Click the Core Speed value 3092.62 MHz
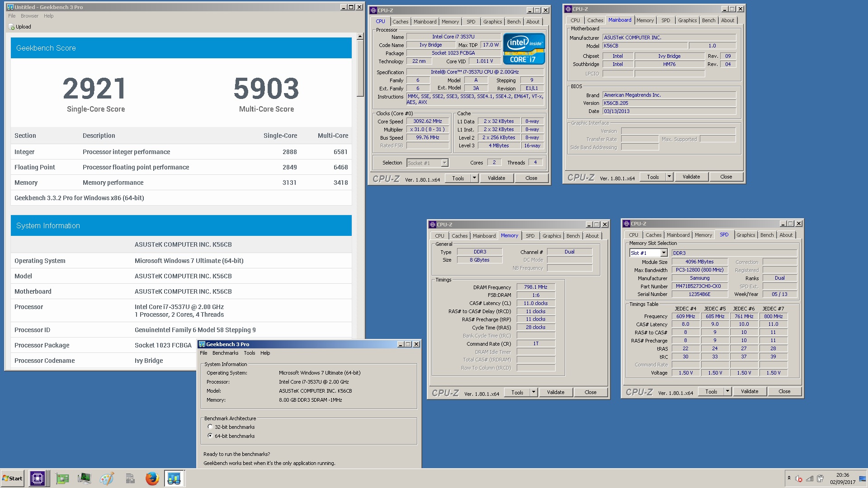The height and width of the screenshot is (488, 868). tap(427, 122)
